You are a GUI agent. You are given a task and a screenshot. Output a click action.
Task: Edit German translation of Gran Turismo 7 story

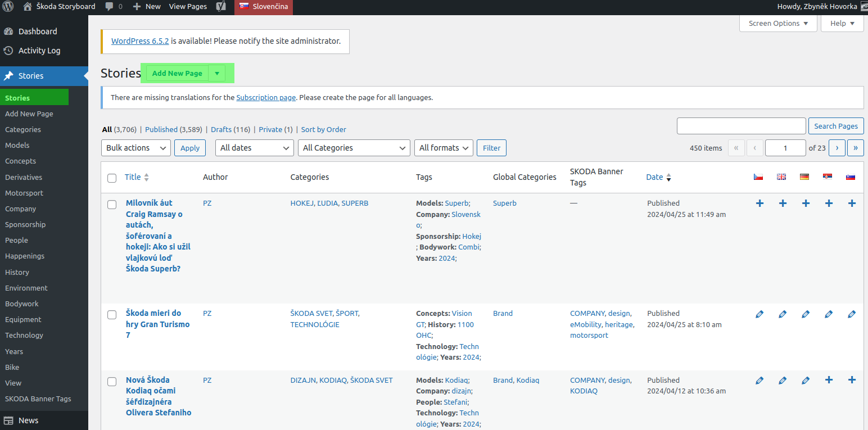pos(806,314)
